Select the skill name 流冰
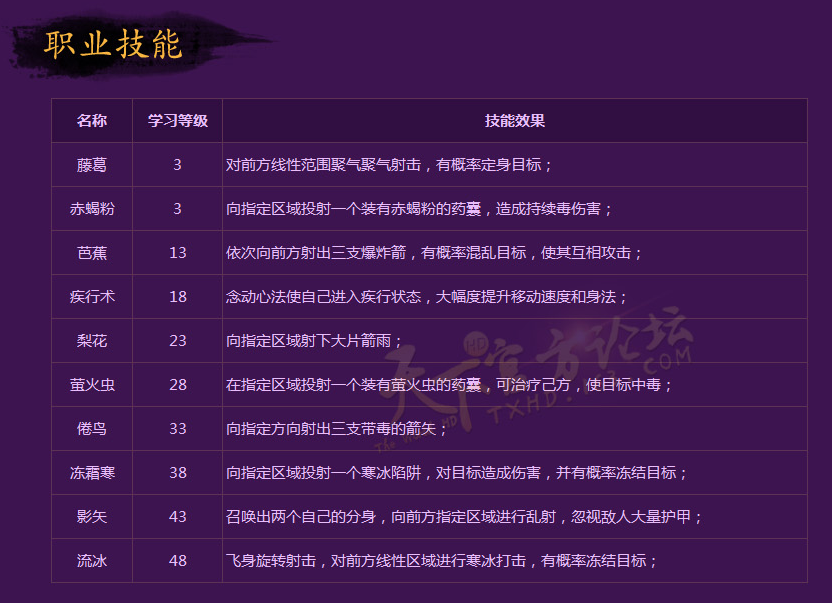The width and height of the screenshot is (832, 603). click(x=92, y=561)
